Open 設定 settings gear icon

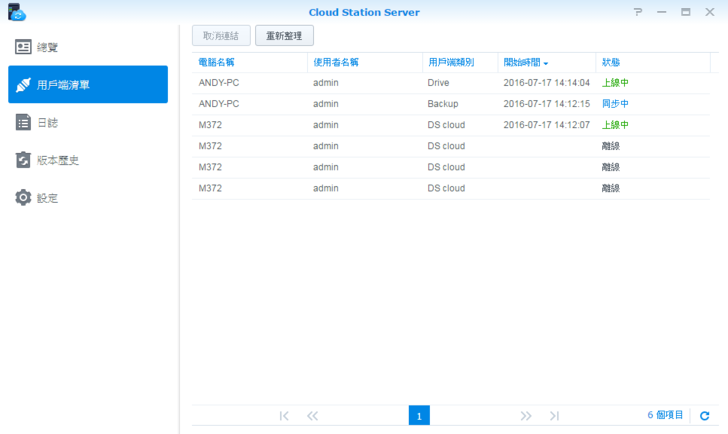coord(23,198)
